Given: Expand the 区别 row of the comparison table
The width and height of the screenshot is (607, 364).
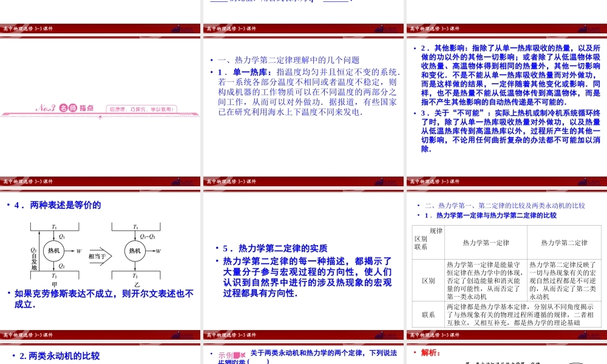Looking at the screenshot, I should 428,280.
